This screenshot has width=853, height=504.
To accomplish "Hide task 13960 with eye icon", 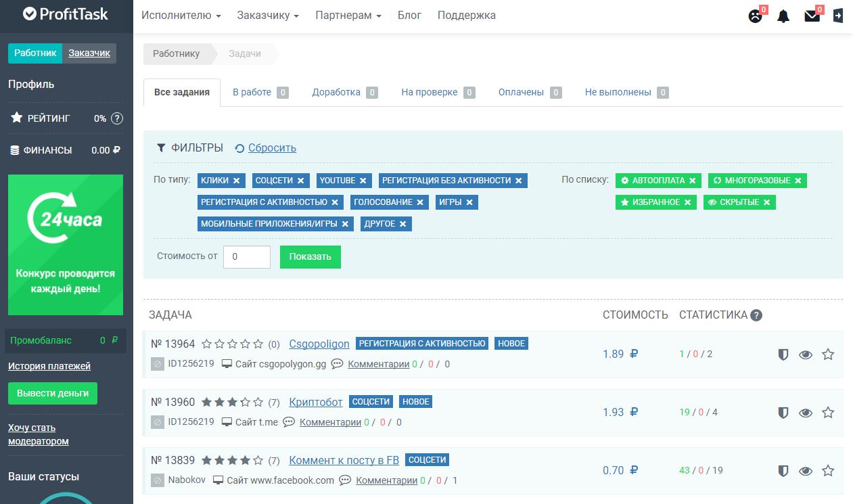I will coord(806,413).
